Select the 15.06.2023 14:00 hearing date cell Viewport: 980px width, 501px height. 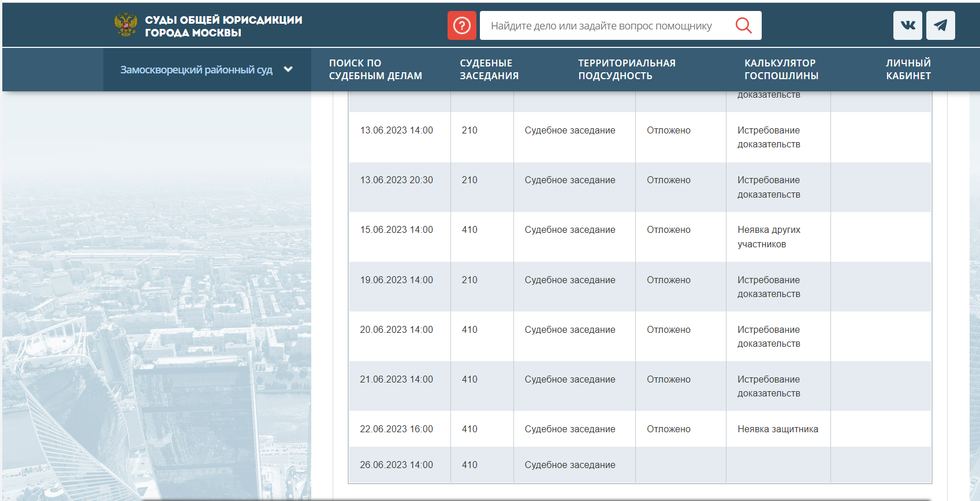(x=396, y=230)
